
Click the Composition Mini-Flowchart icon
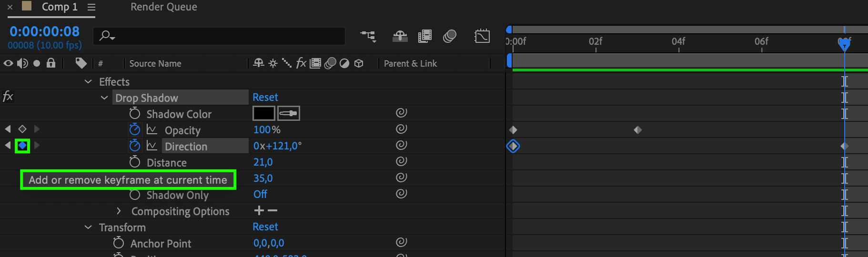368,36
